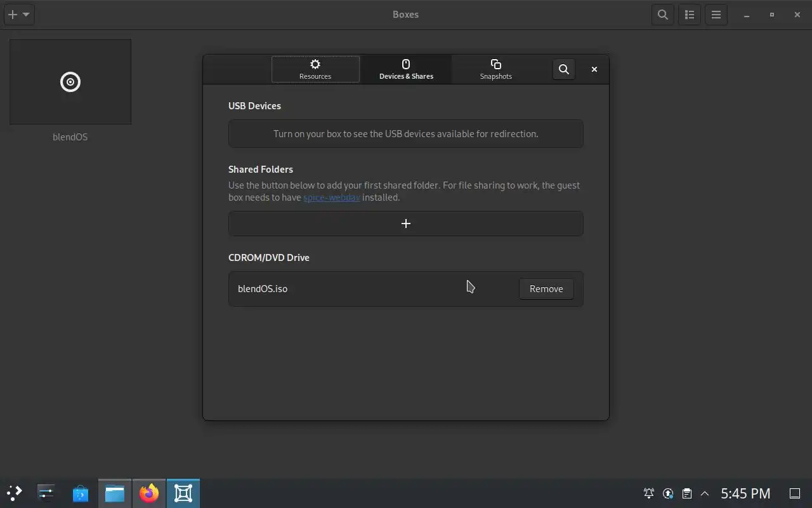The height and width of the screenshot is (508, 812).
Task: Click the USB Devices heading
Action: tap(254, 106)
